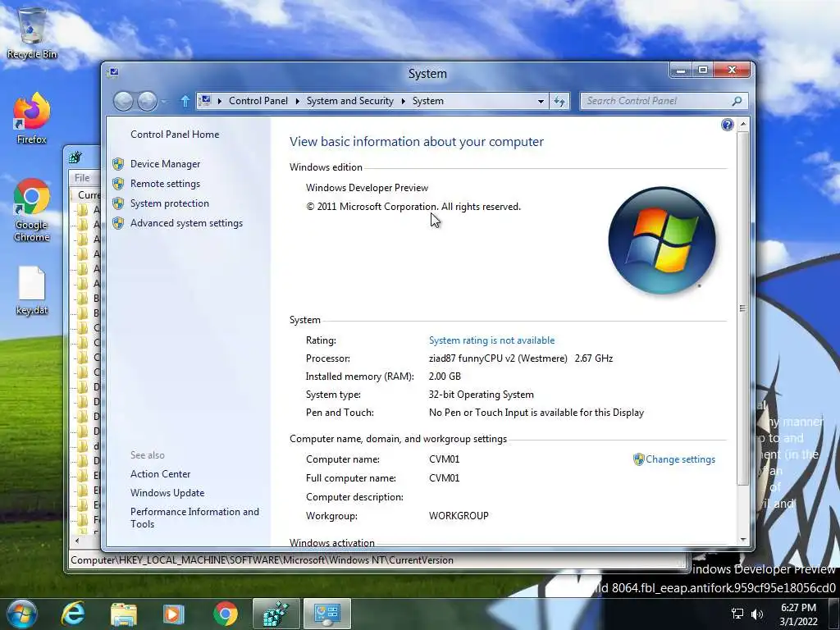Click the Start orb button
This screenshot has height=630, width=840.
[x=21, y=614]
